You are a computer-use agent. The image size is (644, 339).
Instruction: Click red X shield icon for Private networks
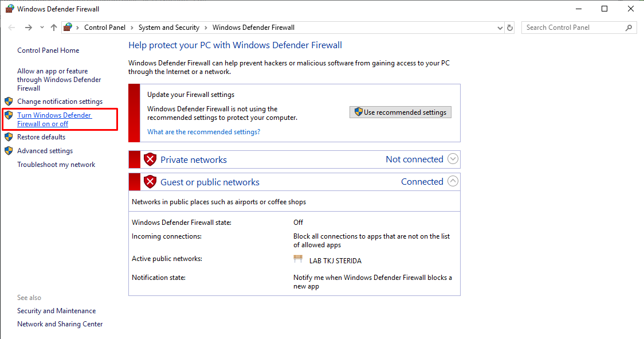pyautogui.click(x=150, y=159)
